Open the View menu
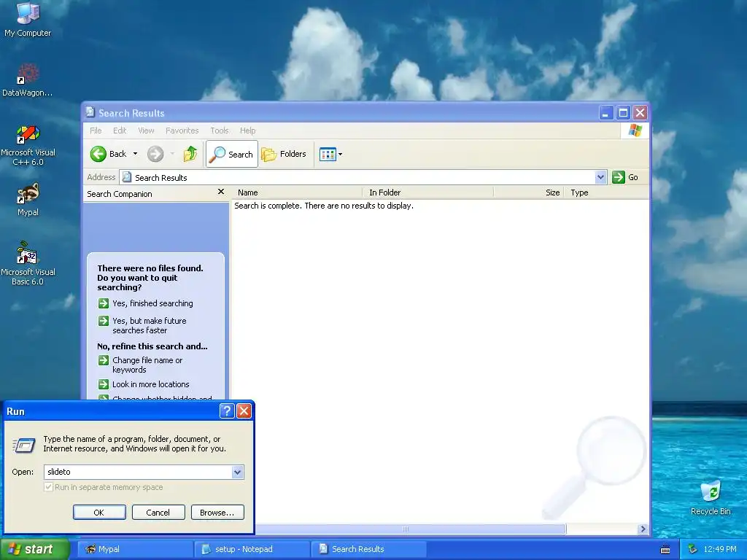The image size is (747, 560). pyautogui.click(x=146, y=131)
